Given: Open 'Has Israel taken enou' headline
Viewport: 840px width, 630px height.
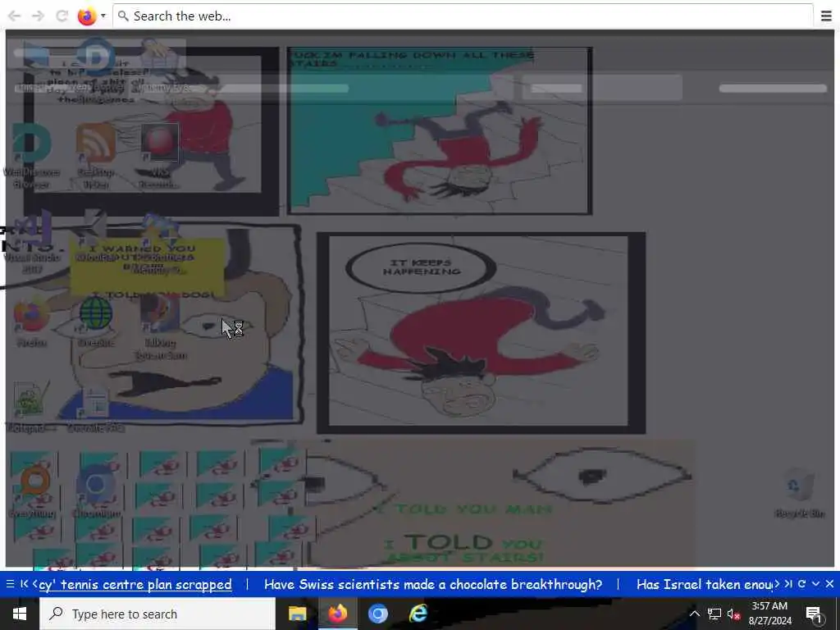Looking at the screenshot, I should click(704, 584).
